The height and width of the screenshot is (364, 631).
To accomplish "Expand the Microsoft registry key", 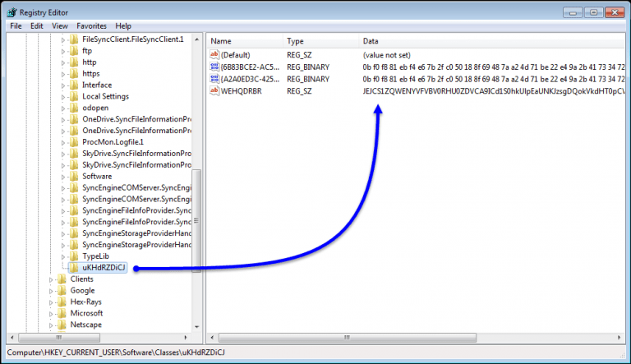I will (51, 313).
